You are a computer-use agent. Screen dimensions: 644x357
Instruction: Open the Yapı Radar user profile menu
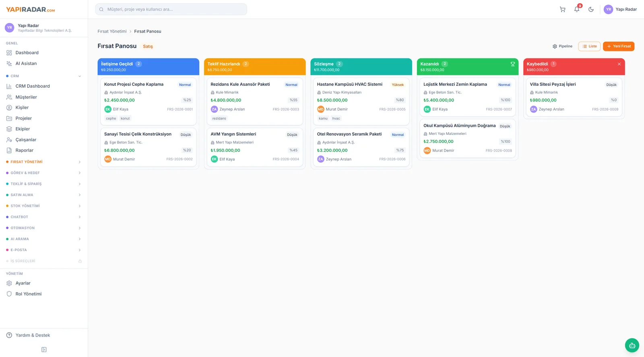(x=620, y=9)
